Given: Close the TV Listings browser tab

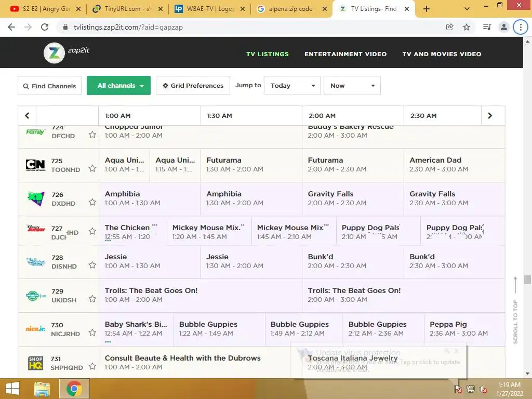Looking at the screenshot, I should 406,9.
